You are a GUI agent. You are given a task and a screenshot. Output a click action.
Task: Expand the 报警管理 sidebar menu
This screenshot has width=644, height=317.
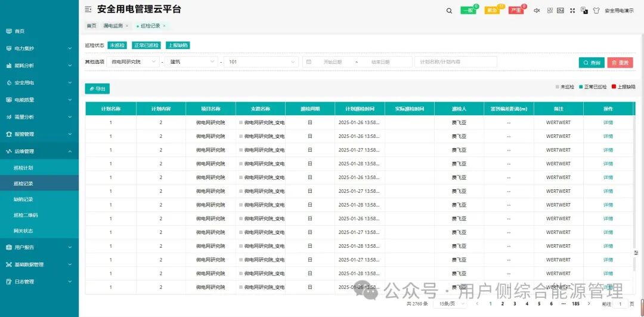(39, 134)
